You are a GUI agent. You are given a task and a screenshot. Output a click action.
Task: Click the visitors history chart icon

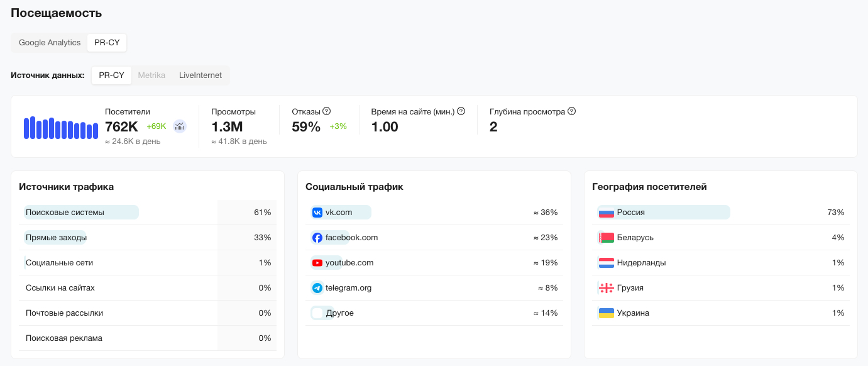pos(180,126)
